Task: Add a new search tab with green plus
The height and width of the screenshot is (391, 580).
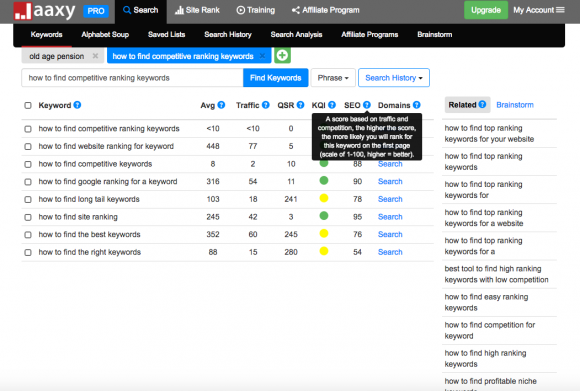Action: [282, 56]
